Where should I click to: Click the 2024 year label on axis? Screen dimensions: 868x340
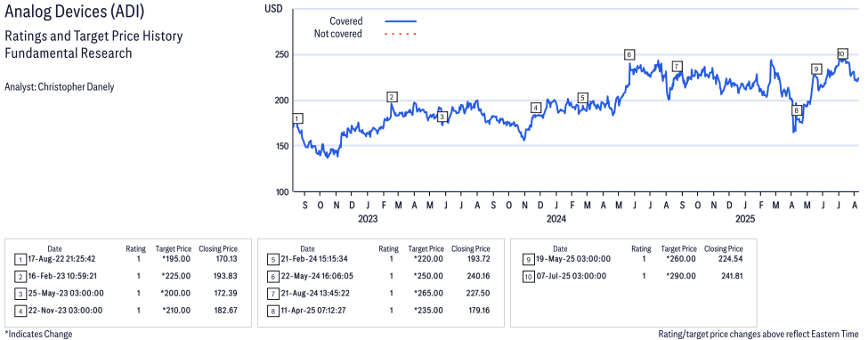(x=556, y=219)
